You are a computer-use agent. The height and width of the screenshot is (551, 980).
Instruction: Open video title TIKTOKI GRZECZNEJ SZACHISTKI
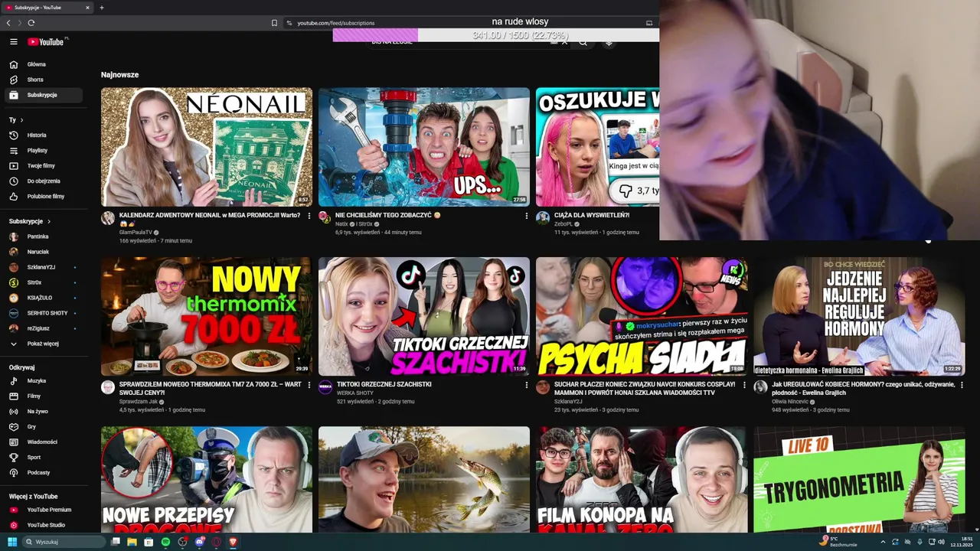384,384
